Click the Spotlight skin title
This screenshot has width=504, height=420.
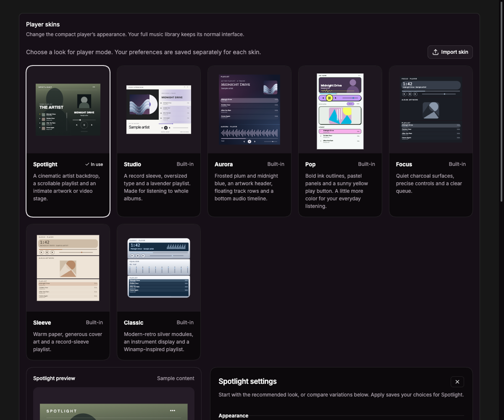(x=45, y=164)
